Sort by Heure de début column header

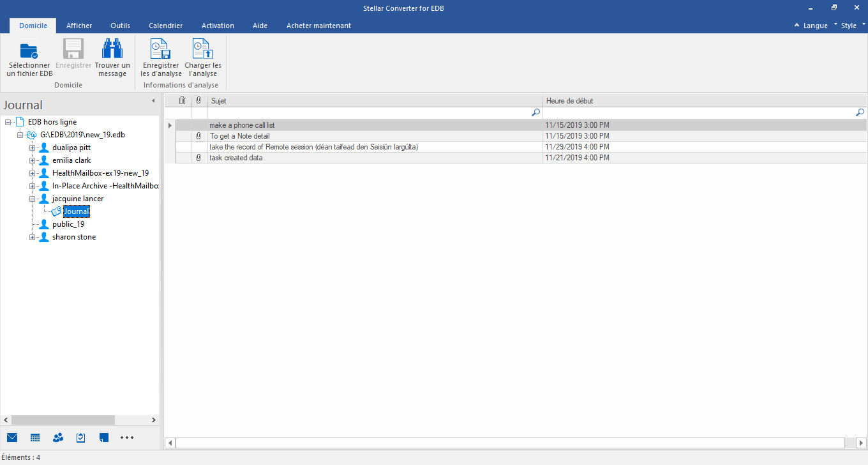click(702, 101)
